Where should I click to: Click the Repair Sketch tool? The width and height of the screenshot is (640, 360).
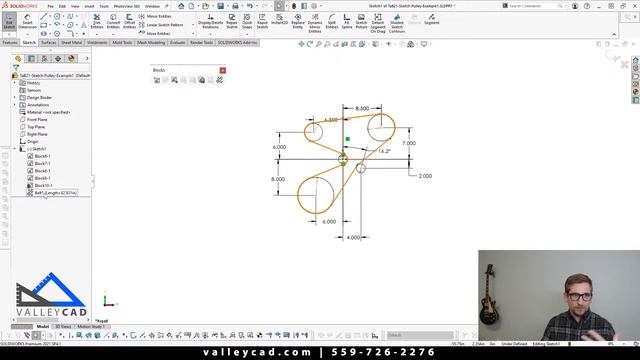pyautogui.click(x=232, y=21)
